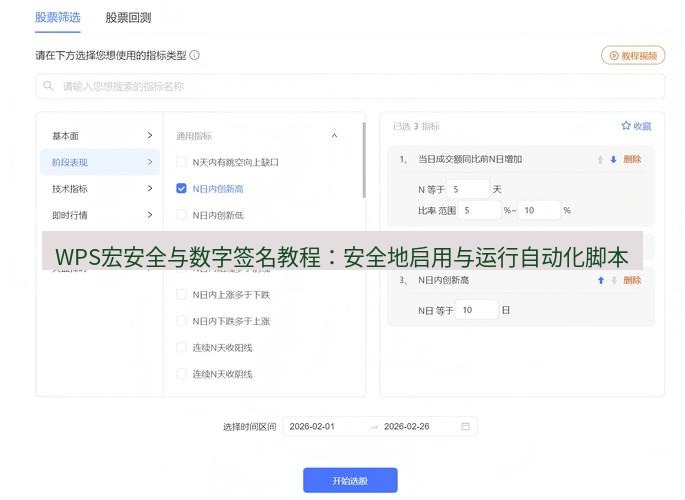Screen dimensions: 685x500
Task: Click the end date 2026-02-26
Action: (x=407, y=427)
